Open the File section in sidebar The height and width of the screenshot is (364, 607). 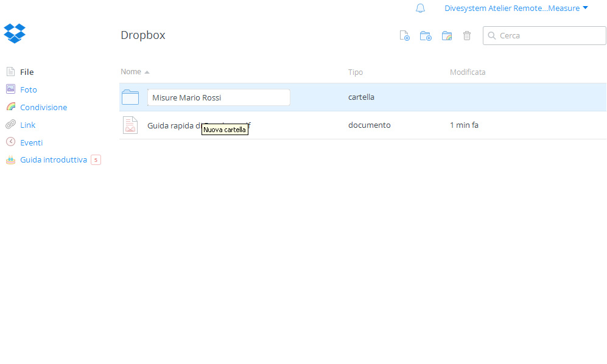click(27, 72)
